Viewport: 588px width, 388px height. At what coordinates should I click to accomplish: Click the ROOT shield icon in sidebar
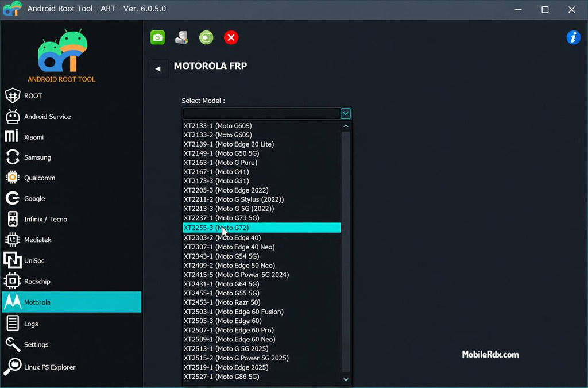tap(13, 95)
